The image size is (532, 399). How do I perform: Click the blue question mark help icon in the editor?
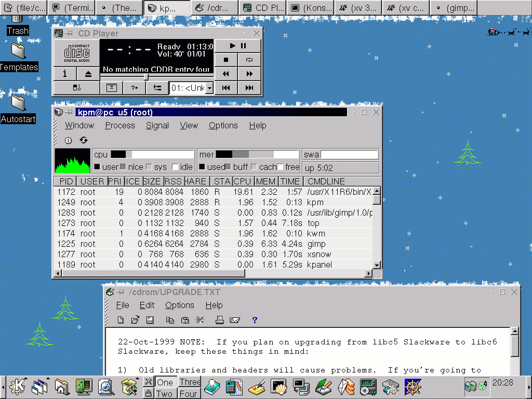255,320
